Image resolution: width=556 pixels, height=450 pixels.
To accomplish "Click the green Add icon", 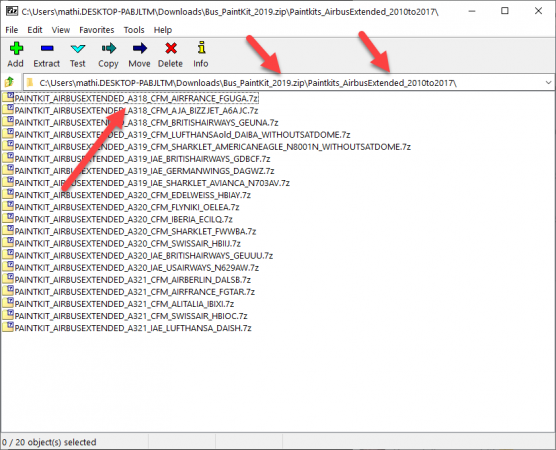I will coord(16,48).
